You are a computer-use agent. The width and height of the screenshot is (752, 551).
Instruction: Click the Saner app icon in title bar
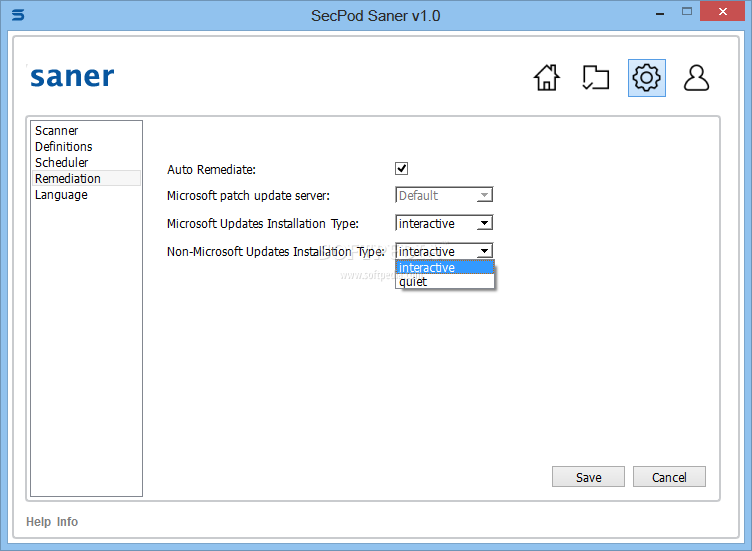point(18,15)
